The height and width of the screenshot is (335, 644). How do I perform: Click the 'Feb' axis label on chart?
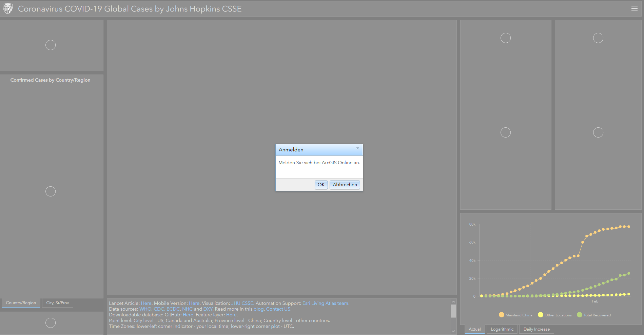[595, 301]
